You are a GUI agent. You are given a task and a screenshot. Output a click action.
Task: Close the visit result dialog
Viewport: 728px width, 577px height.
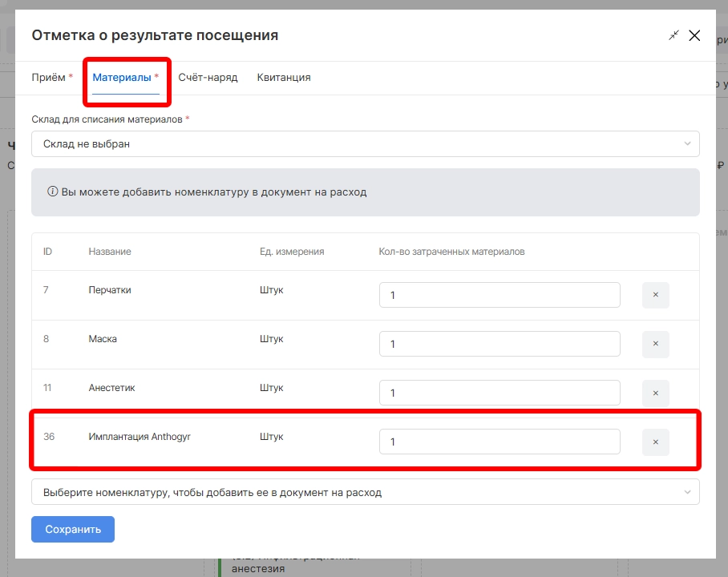[x=694, y=35]
